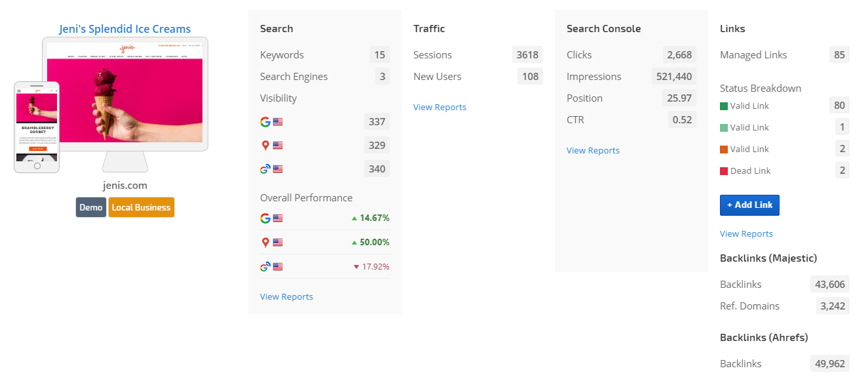The width and height of the screenshot is (868, 381).
Task: Click the Google icon under Visibility
Action: pos(265,121)
